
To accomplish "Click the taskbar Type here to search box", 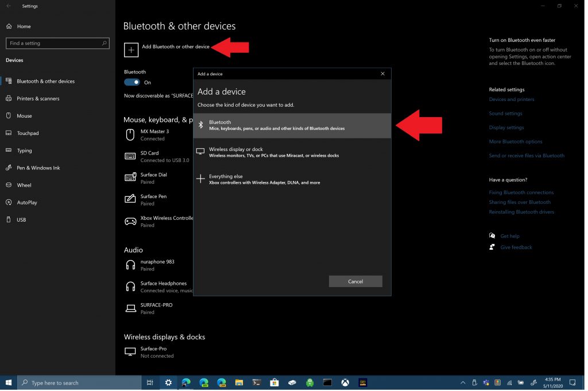I will point(80,384).
